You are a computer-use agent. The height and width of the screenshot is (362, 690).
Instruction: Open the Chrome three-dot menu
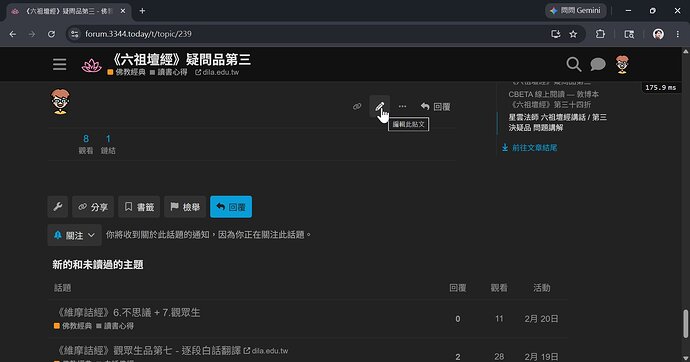(678, 34)
